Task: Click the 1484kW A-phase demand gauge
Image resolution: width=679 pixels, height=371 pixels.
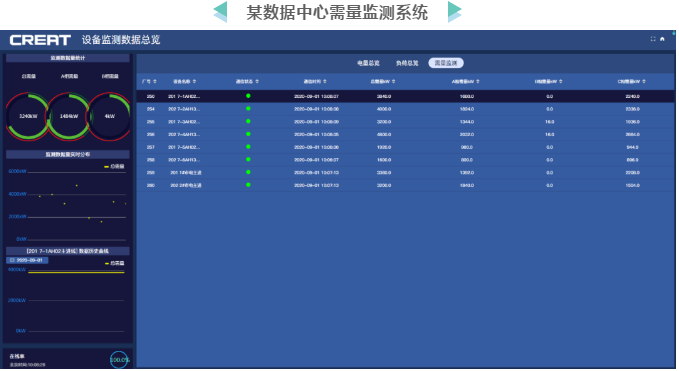Action: [x=69, y=116]
